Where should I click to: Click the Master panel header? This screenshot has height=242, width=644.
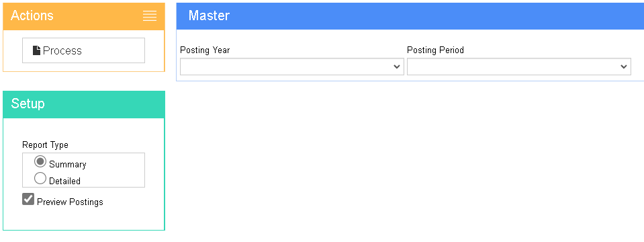pyautogui.click(x=410, y=16)
